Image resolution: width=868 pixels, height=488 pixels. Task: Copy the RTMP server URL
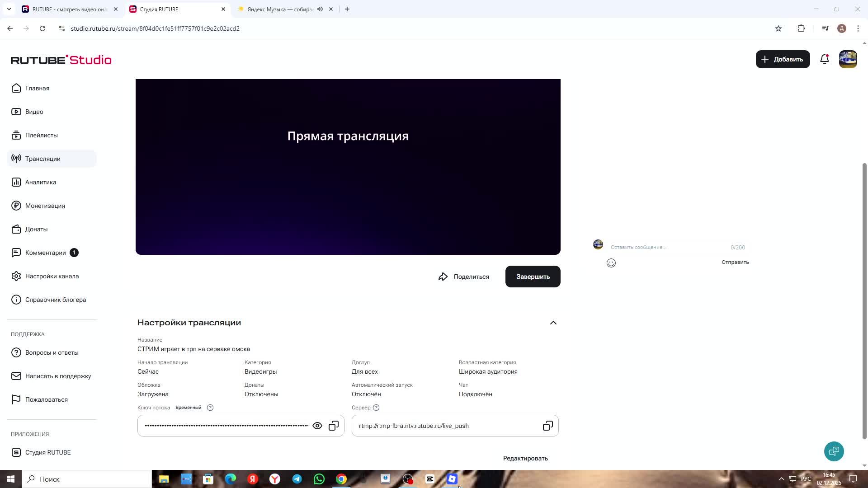pyautogui.click(x=547, y=426)
